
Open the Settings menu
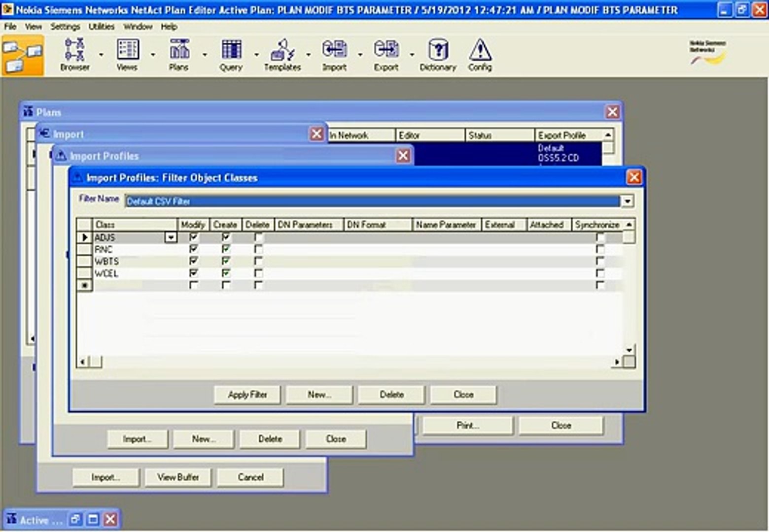coord(65,27)
